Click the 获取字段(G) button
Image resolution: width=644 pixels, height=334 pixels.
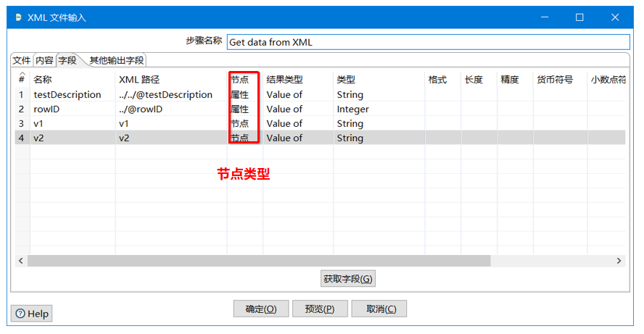(348, 279)
